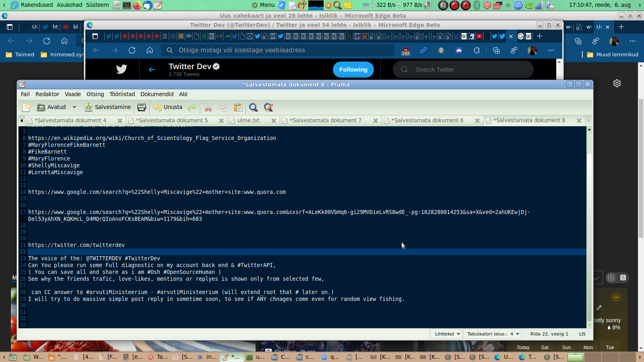Expand the Avatud recent files arrow
Image resolution: width=644 pixels, height=362 pixels.
(x=74, y=107)
